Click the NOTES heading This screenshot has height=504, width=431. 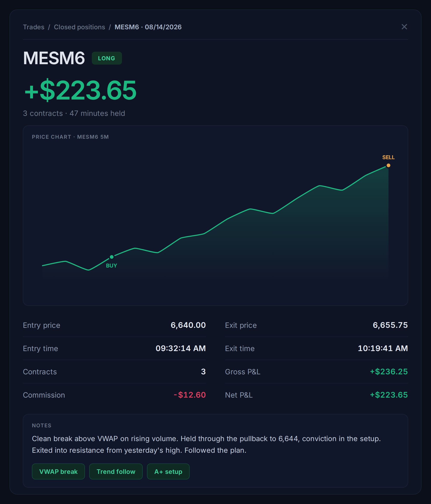pyautogui.click(x=42, y=425)
